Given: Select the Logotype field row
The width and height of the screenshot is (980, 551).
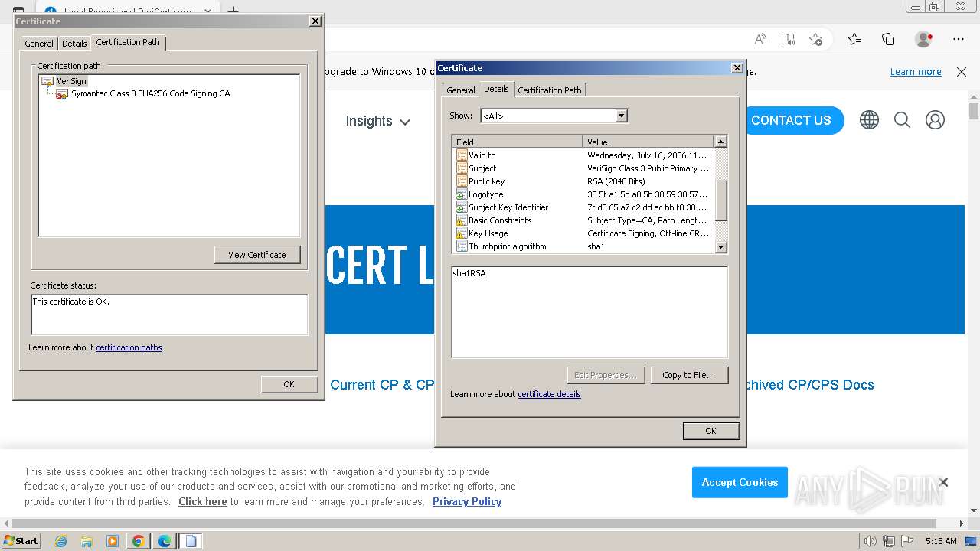Looking at the screenshot, I should point(583,194).
